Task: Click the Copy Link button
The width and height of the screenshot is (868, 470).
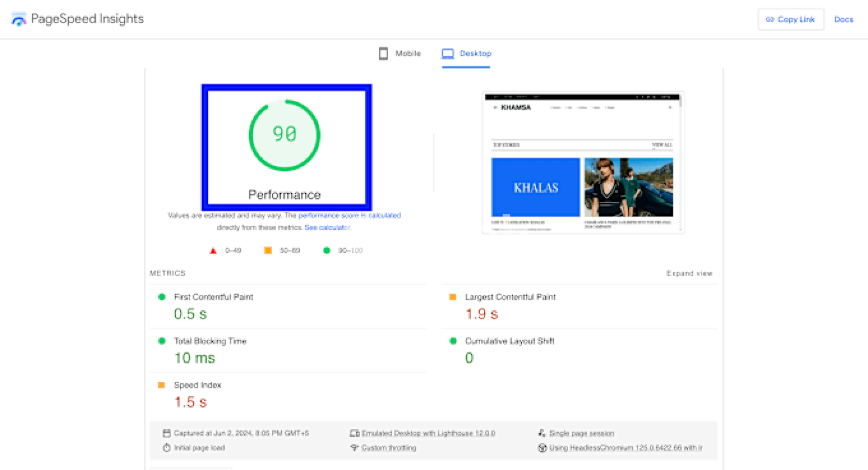Action: tap(790, 19)
